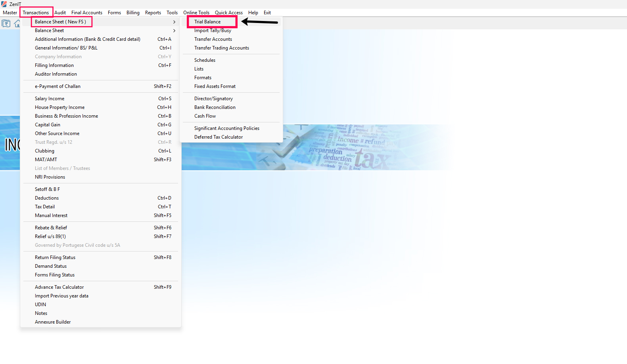Expand the Balance Sheet submenu arrow

pos(174,30)
